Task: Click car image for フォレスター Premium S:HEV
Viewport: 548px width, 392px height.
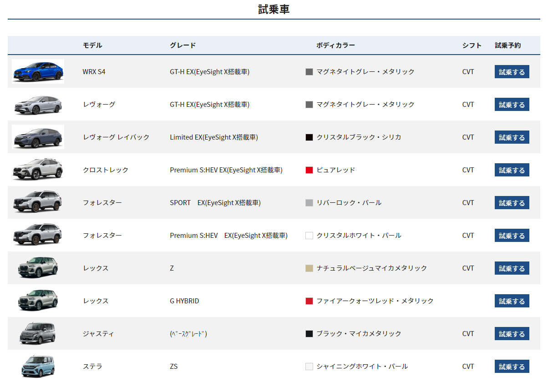Action: click(x=38, y=235)
